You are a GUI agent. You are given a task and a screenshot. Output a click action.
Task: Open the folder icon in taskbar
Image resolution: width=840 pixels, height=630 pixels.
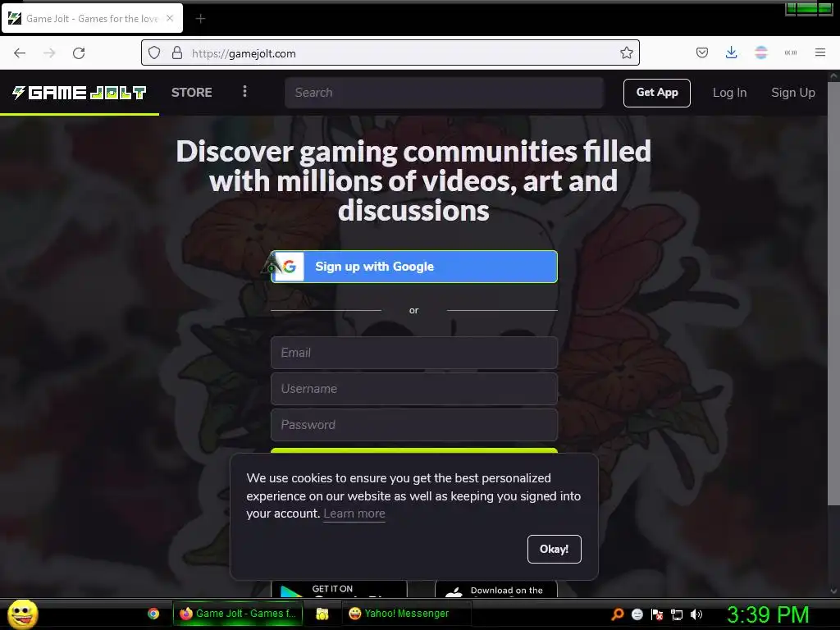point(322,614)
